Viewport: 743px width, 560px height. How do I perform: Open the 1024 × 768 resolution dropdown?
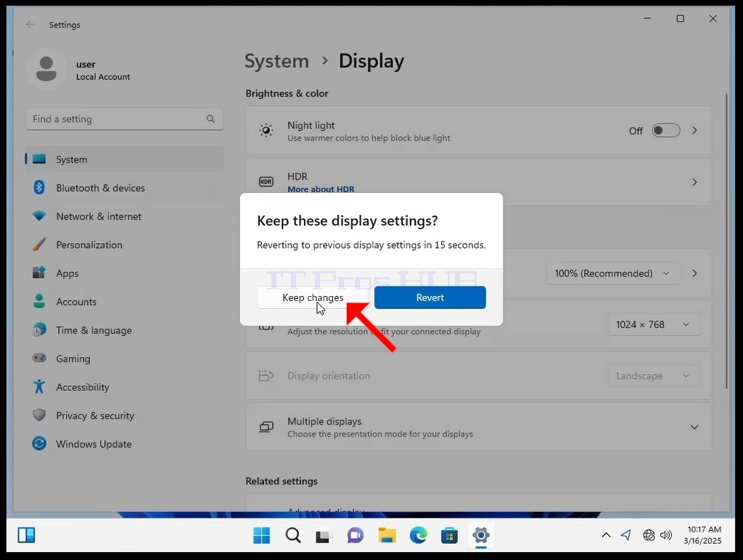[654, 324]
